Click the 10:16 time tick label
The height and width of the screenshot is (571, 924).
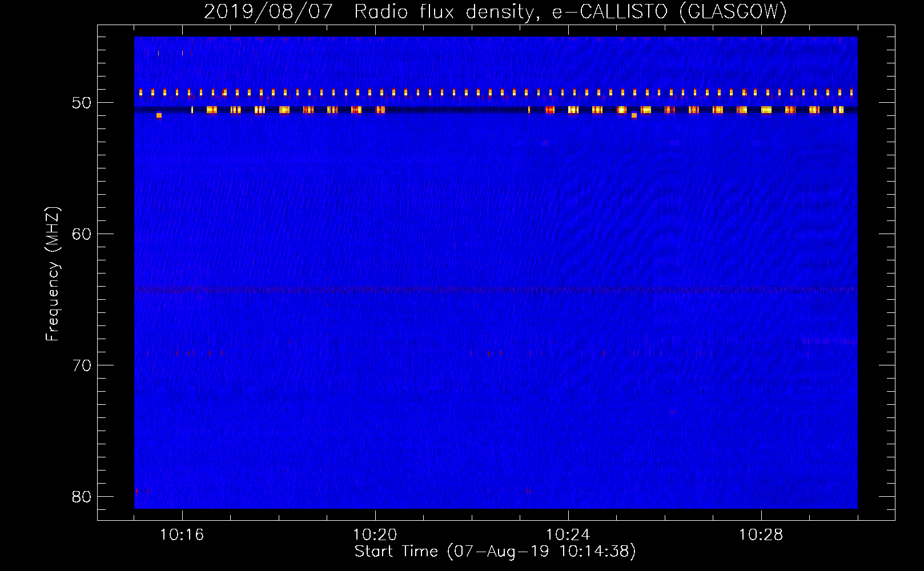click(x=182, y=535)
